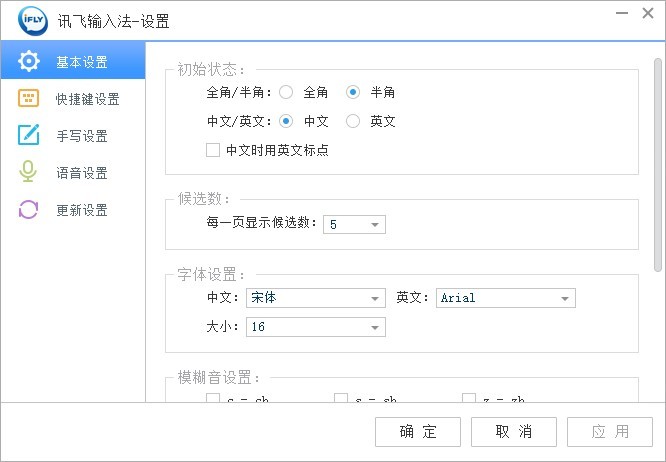Enable 中文时用英文标点 checkbox
This screenshot has height=462, width=666.
212,150
